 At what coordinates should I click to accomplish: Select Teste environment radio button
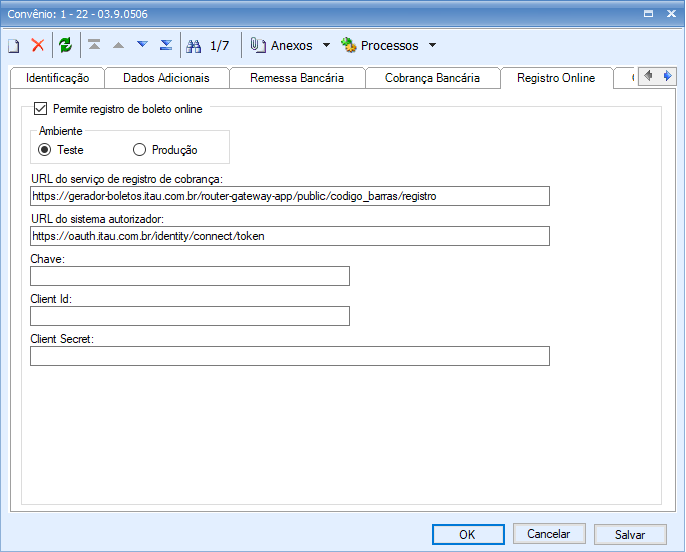(x=44, y=150)
